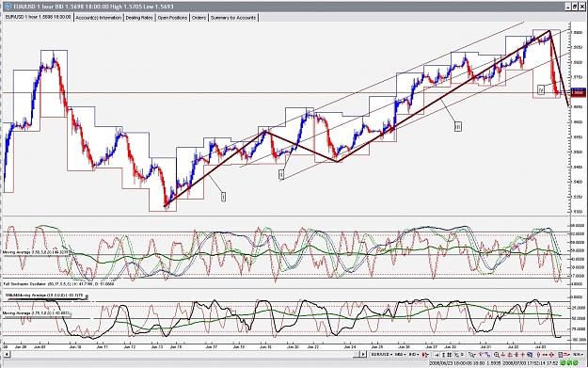
Task: Click the vertical bar icon before grid icon
Action: click(443, 355)
